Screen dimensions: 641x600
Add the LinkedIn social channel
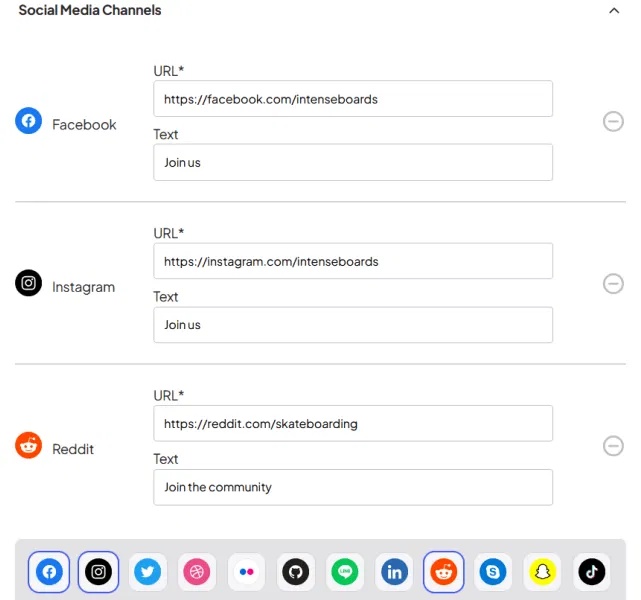tap(394, 572)
